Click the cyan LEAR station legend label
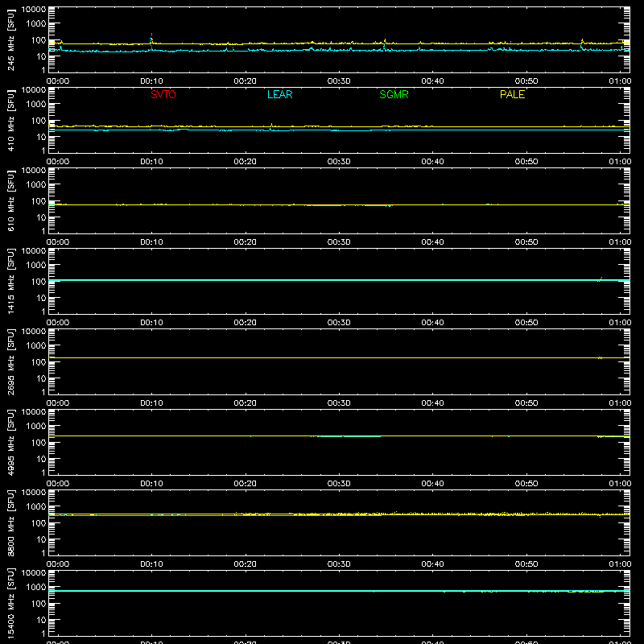 pyautogui.click(x=279, y=94)
